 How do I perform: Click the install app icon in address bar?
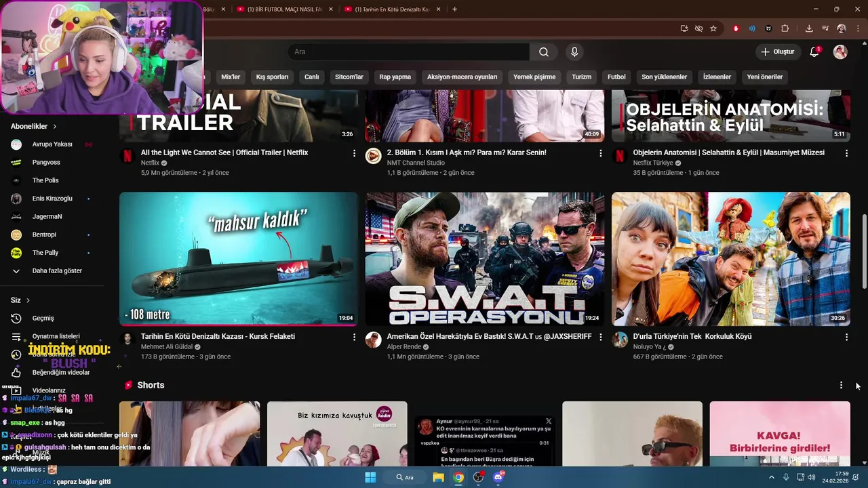684,28
